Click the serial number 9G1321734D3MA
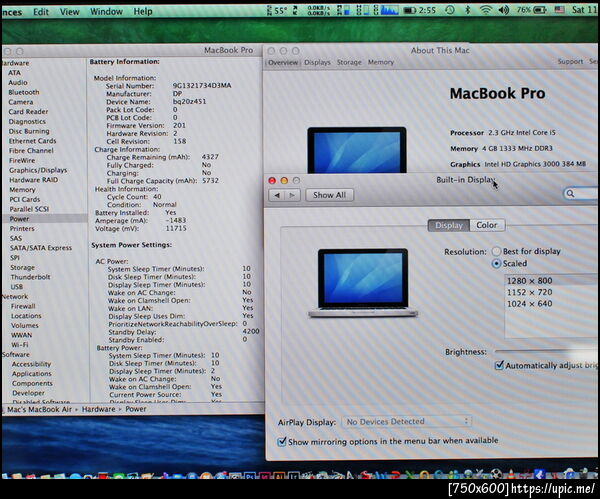Viewport: 600px width, 499px height. coord(202,85)
